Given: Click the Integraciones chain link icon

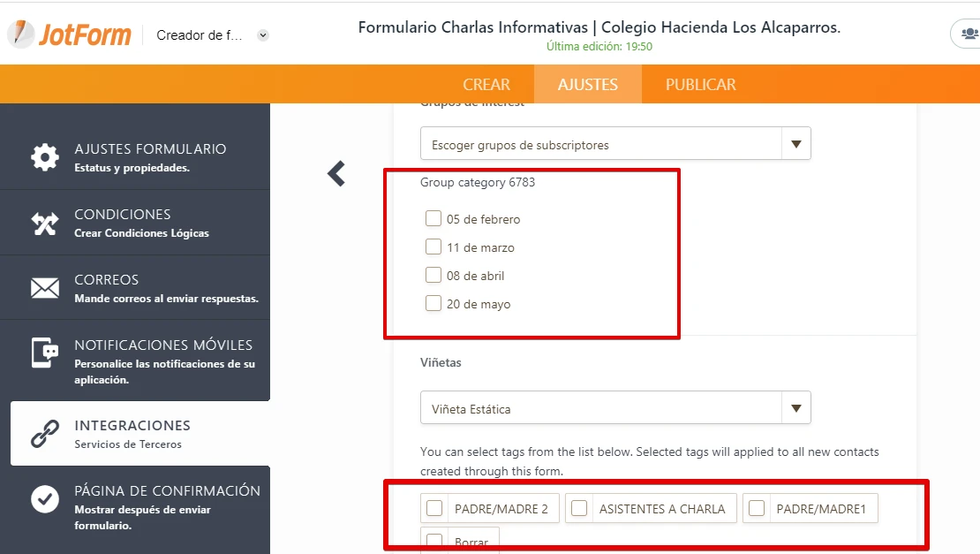Looking at the screenshot, I should 45,434.
